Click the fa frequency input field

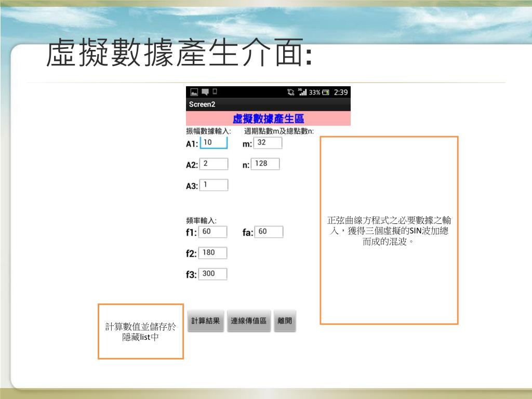[x=269, y=232]
